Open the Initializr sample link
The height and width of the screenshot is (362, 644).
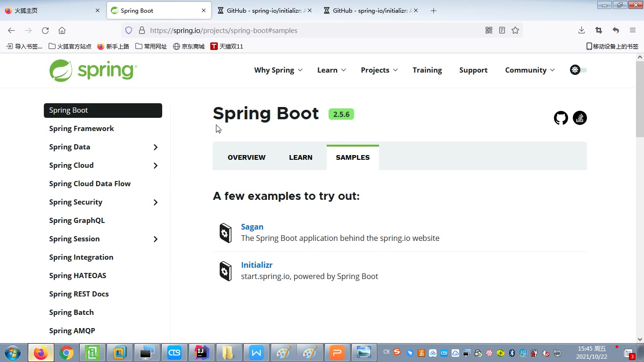click(257, 265)
